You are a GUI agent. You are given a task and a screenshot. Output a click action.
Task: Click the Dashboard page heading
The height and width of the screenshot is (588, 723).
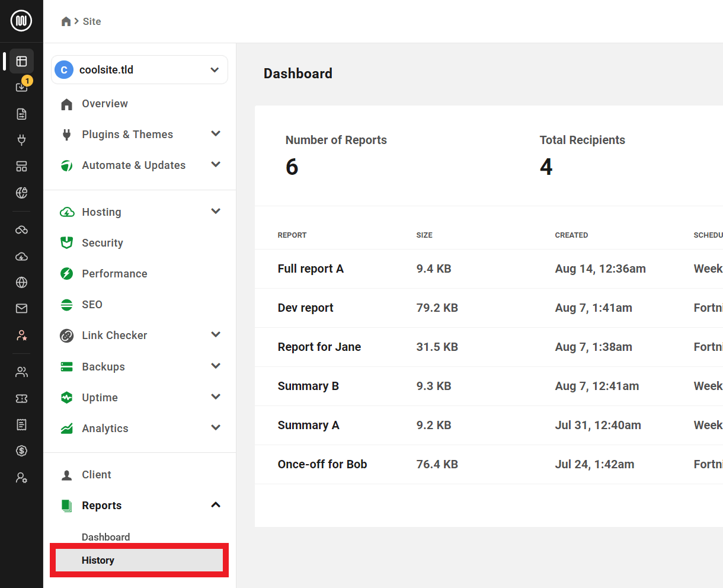pyautogui.click(x=298, y=73)
